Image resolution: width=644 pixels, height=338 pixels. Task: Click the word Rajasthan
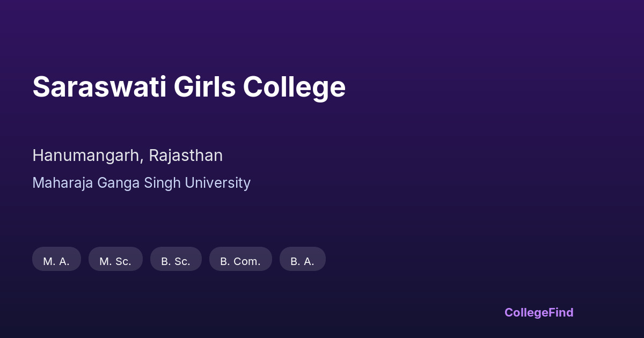[x=186, y=156]
